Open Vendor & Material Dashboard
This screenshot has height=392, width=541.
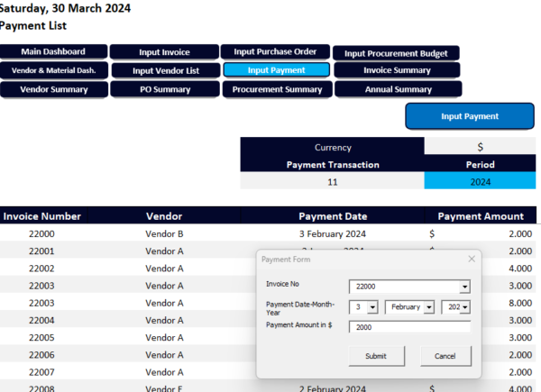(53, 70)
